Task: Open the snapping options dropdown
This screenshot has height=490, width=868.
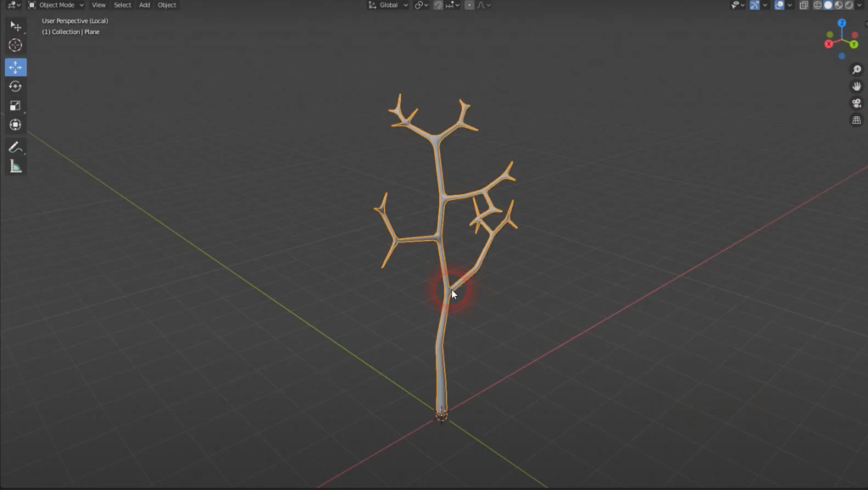Action: [453, 5]
